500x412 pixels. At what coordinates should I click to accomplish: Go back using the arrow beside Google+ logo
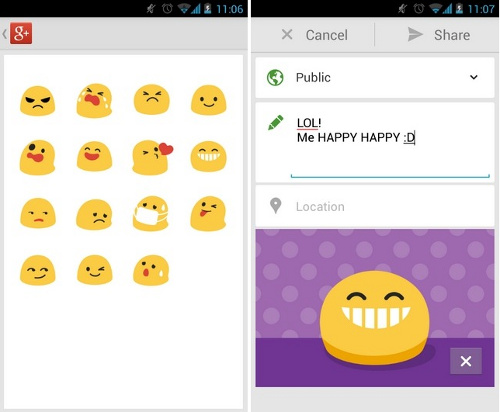4,34
